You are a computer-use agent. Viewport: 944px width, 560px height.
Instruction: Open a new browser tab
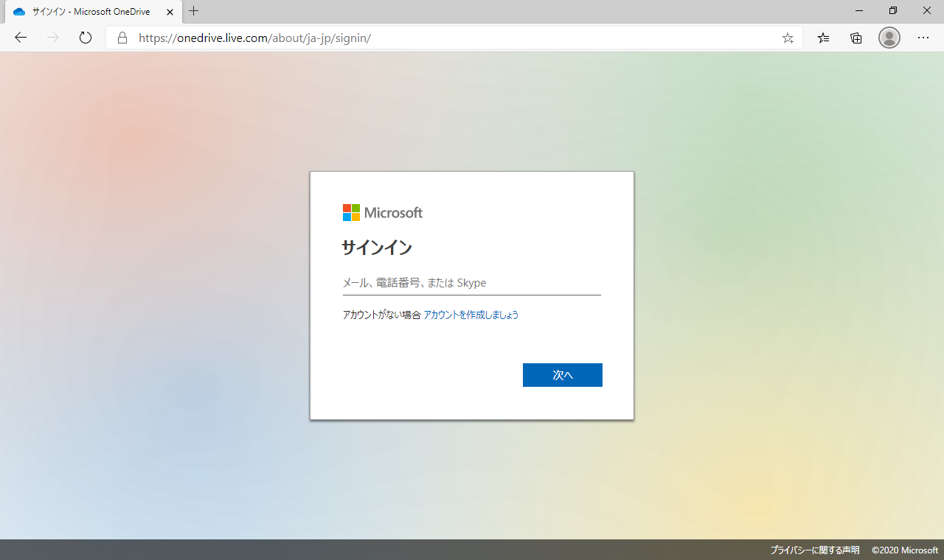pos(194,11)
